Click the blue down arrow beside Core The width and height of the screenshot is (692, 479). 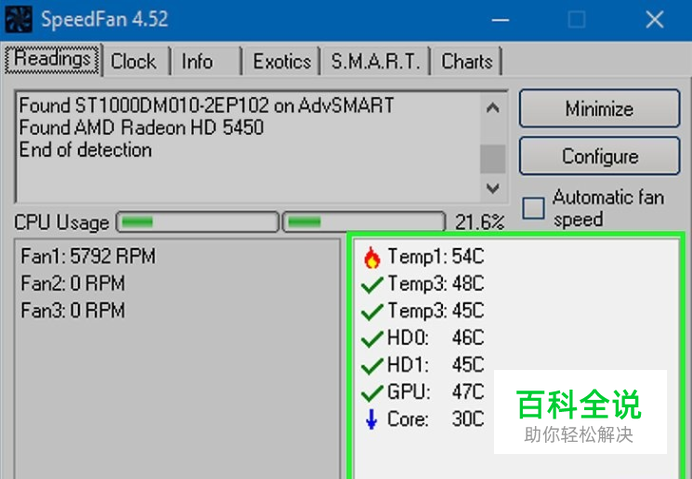coord(372,419)
